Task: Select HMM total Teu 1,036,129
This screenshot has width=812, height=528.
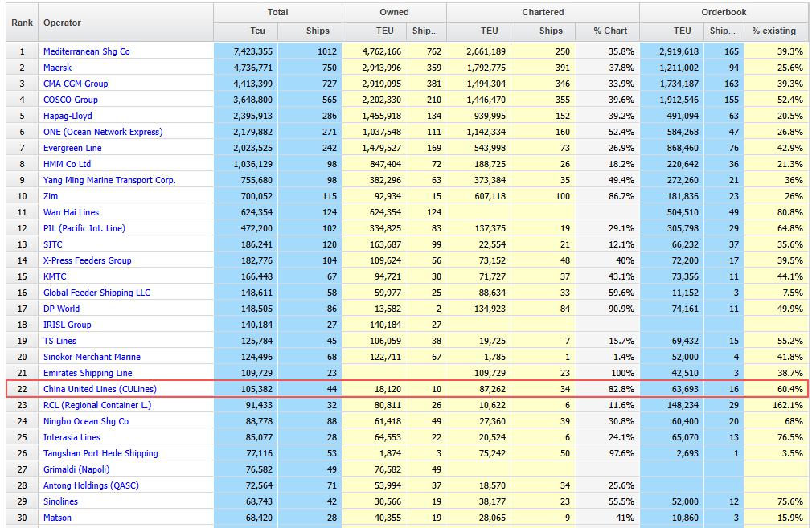Action: (x=252, y=164)
